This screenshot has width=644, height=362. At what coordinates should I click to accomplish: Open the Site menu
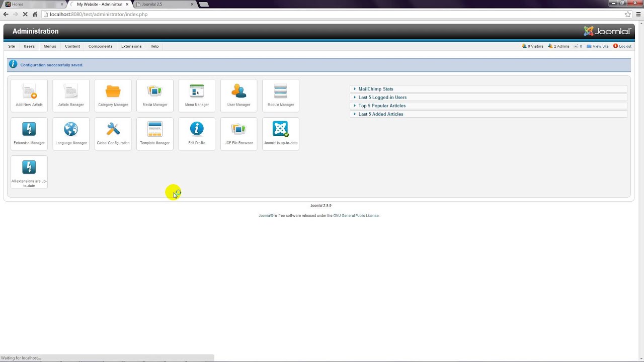[12, 46]
